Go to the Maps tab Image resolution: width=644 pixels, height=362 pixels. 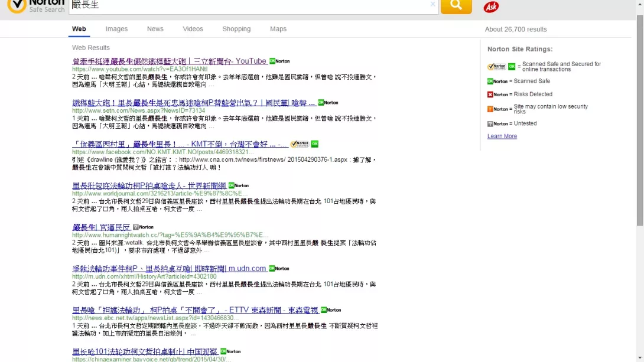278,29
